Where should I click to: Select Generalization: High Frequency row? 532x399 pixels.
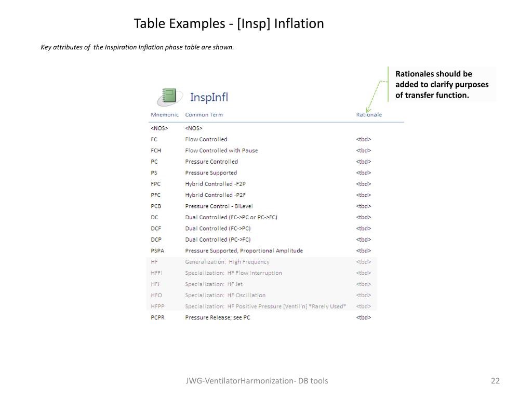pos(261,262)
